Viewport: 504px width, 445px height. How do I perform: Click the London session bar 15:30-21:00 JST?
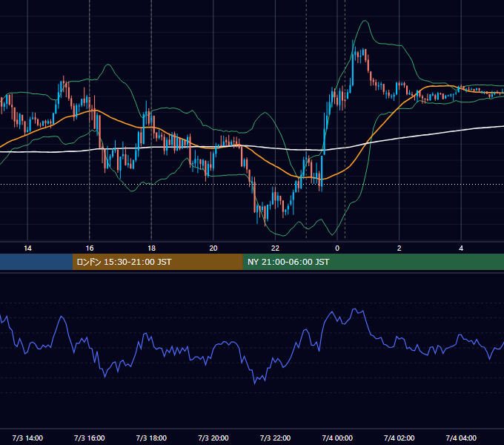coord(157,262)
